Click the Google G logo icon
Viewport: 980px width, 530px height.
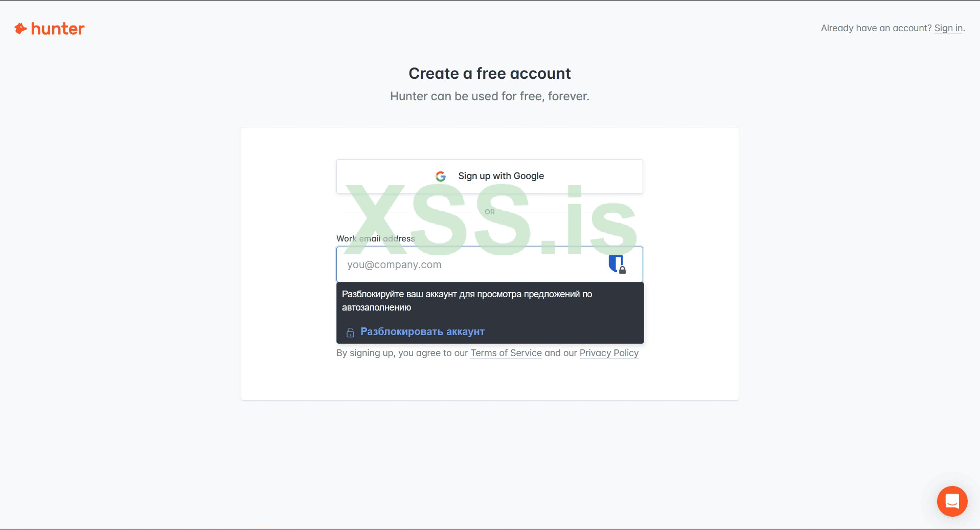(x=441, y=176)
